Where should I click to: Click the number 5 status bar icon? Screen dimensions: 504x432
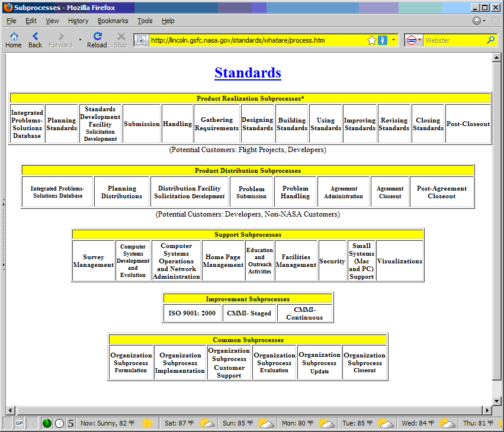(x=70, y=423)
